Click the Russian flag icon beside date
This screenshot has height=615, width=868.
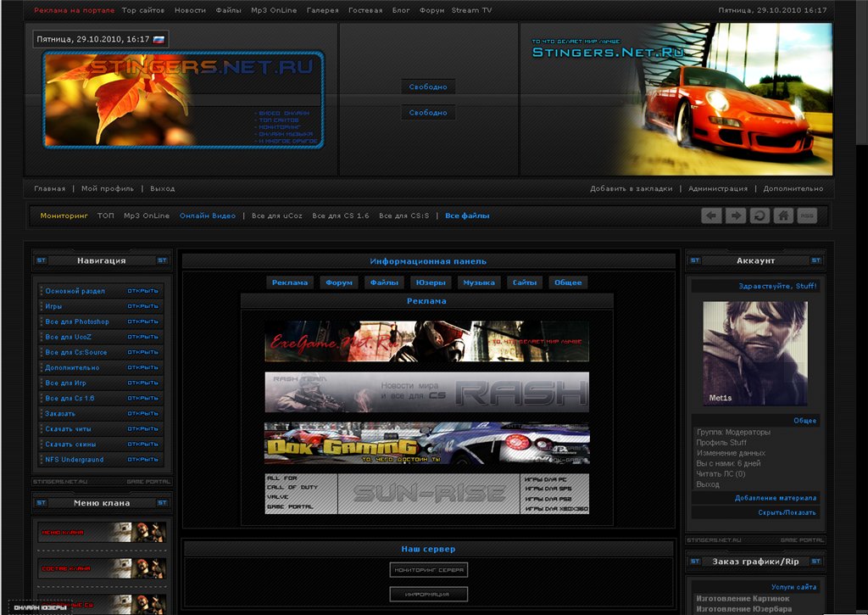click(159, 39)
